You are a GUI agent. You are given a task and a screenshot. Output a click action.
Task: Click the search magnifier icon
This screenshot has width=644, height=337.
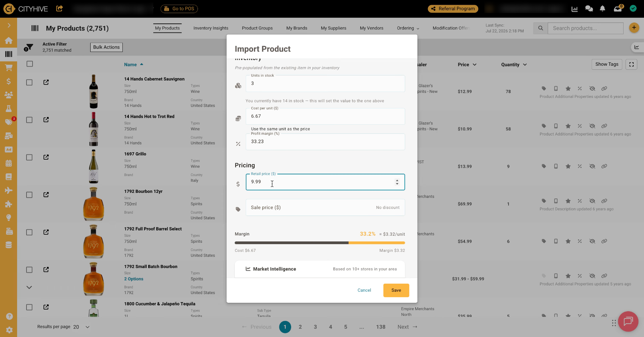point(541,28)
